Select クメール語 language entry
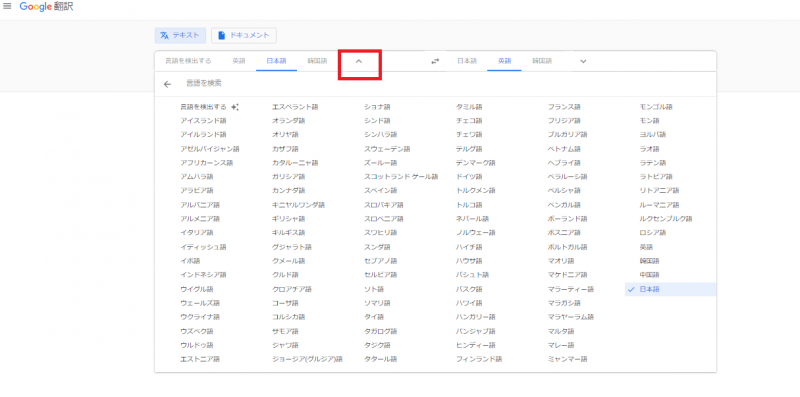 pos(288,261)
